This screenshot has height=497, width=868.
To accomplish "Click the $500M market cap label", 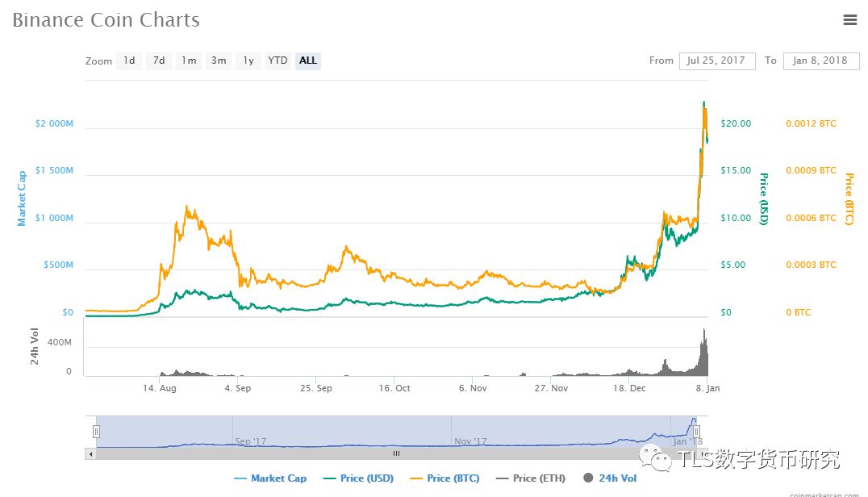I will (58, 265).
